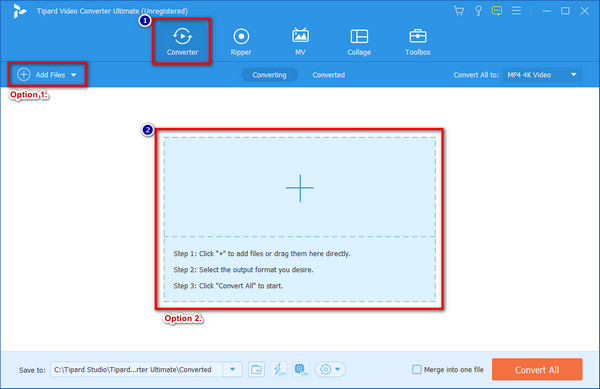Open the MV maker tab
Image resolution: width=600 pixels, height=389 pixels.
300,42
